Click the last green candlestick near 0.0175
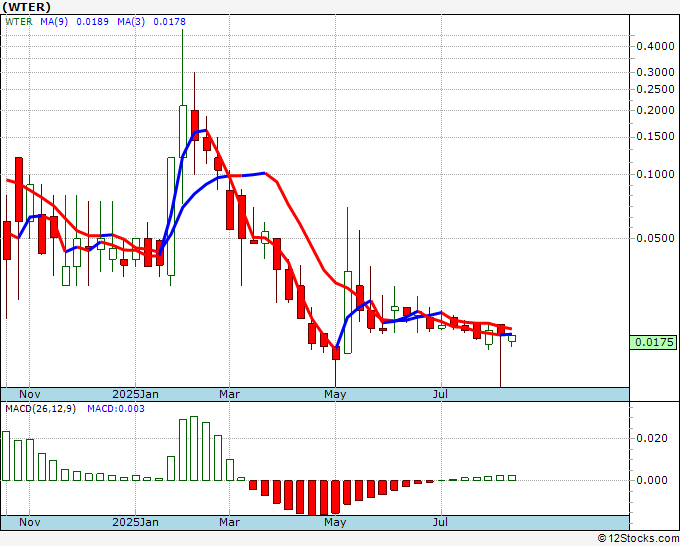Viewport: 680px width, 546px height. (x=512, y=339)
